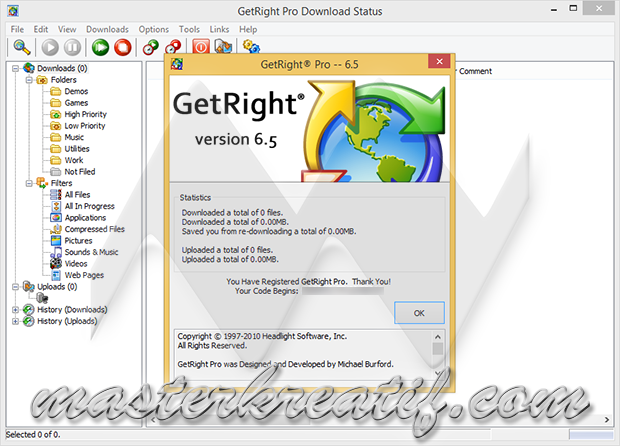Collapse the Filters tree node
Screen dimensions: 620x446
click(29, 183)
